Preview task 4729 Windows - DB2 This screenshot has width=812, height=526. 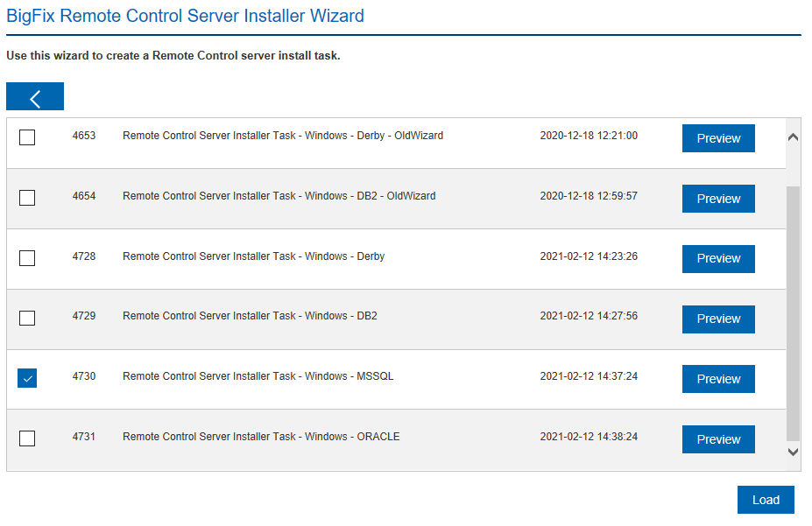[718, 319]
